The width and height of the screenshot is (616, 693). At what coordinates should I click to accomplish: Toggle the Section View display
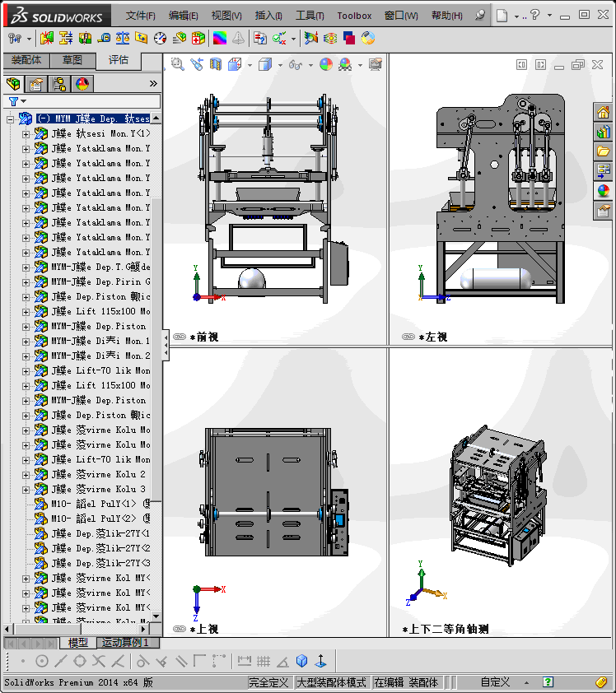point(216,64)
